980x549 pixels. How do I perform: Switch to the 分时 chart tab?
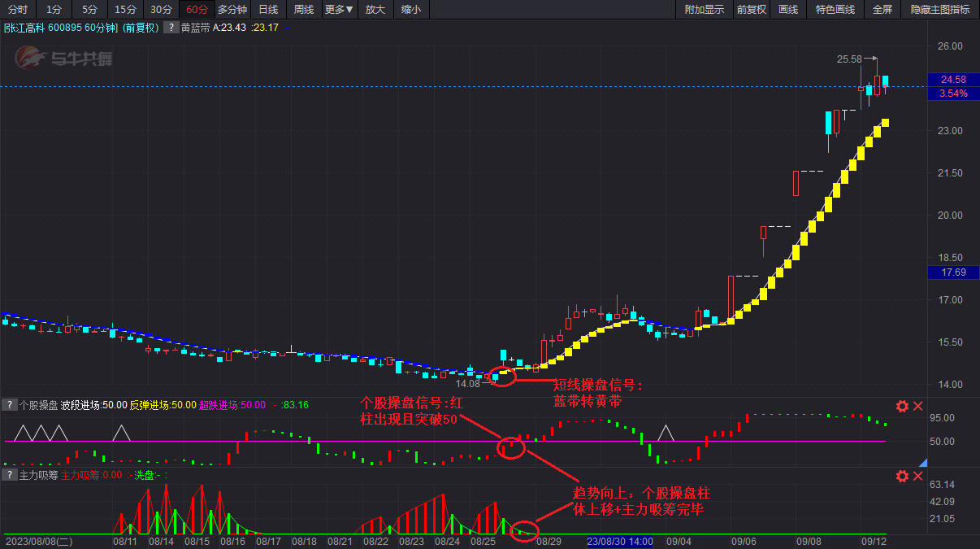[18, 10]
